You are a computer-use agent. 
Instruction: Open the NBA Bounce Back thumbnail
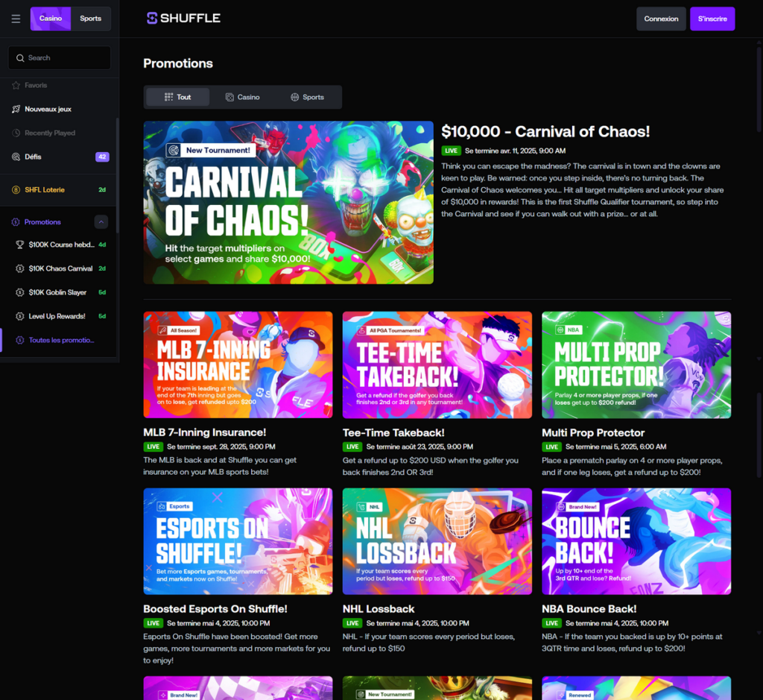[636, 541]
